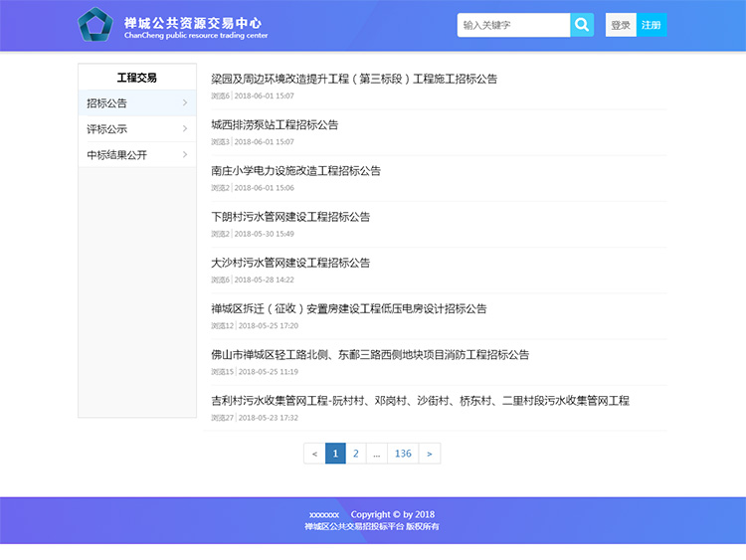Click the 登录 login button
This screenshot has width=746, height=560.
click(x=621, y=25)
